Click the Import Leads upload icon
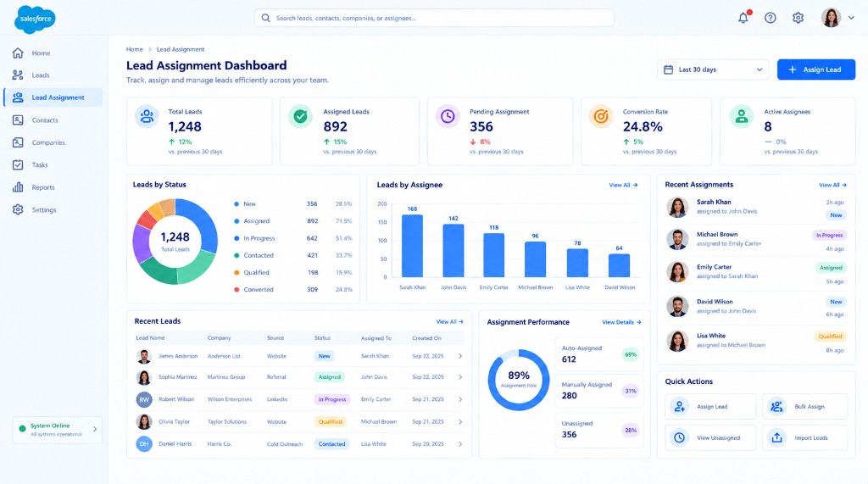This screenshot has width=868, height=484. [776, 437]
